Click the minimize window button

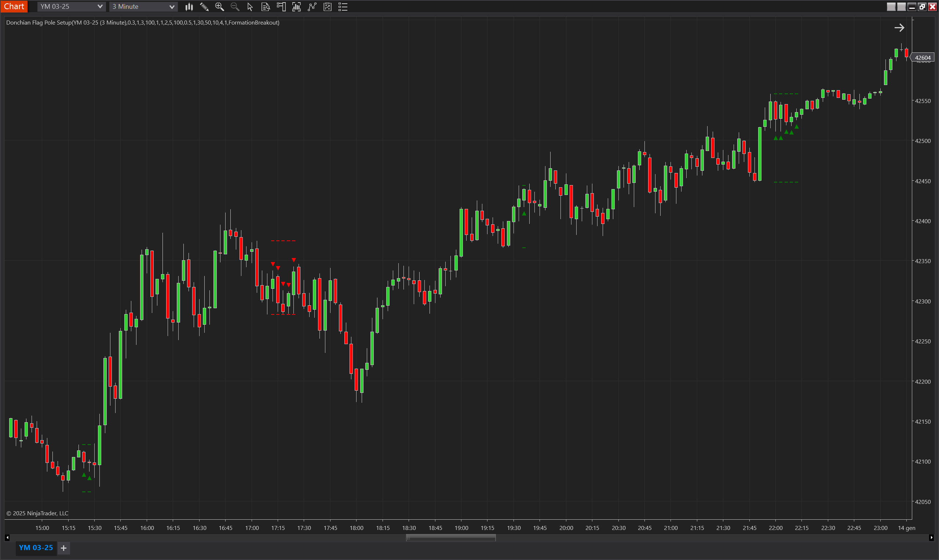[912, 7]
